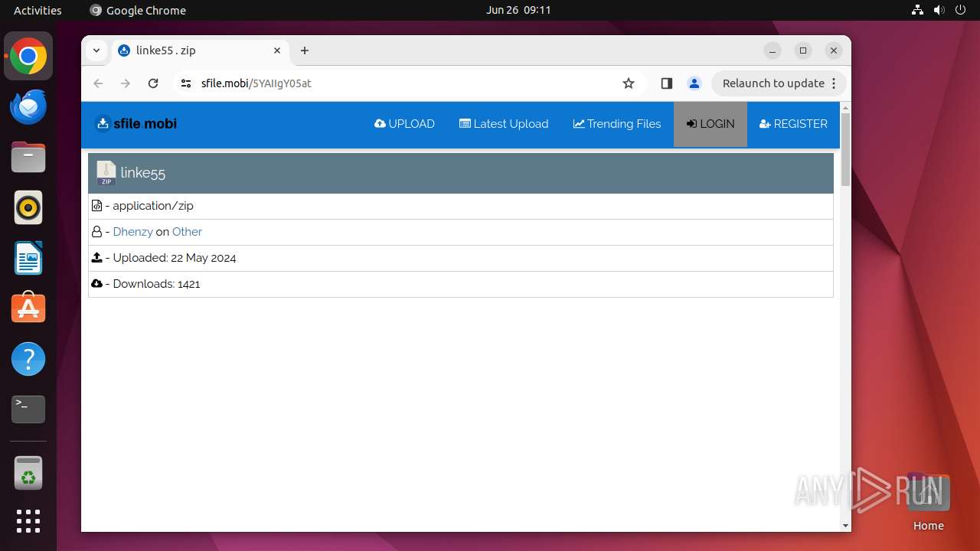Click the 'Uploaded: 22 May 2024' text
Image resolution: width=980 pixels, height=551 pixels.
tap(175, 258)
